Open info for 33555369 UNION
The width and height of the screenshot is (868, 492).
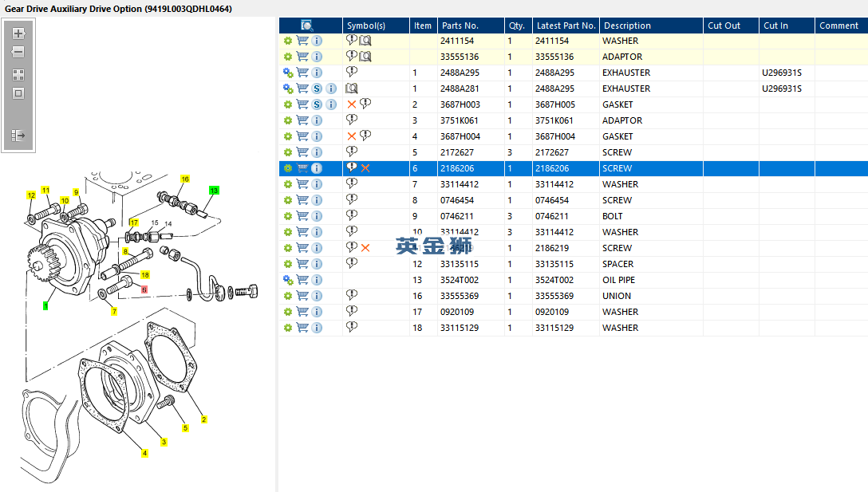tap(317, 296)
